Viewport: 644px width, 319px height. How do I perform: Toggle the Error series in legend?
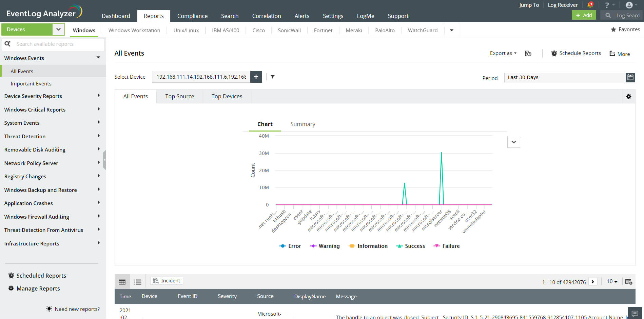(290, 246)
